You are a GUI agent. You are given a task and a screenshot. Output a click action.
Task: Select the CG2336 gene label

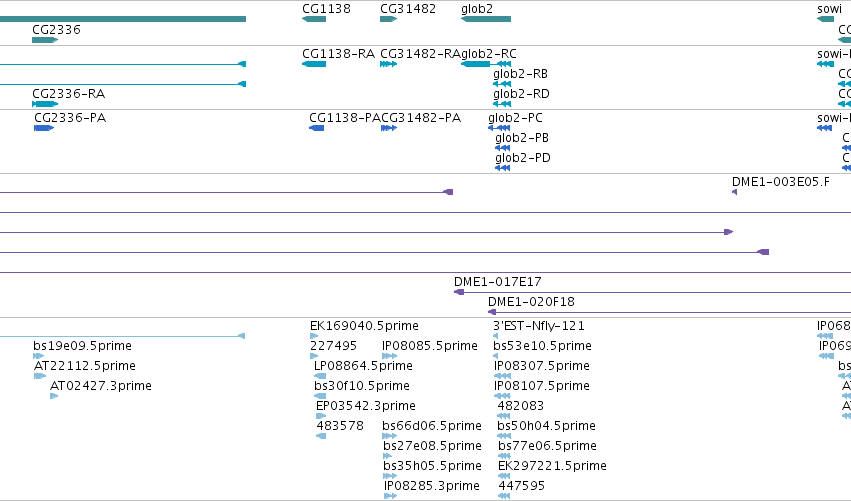coord(56,29)
